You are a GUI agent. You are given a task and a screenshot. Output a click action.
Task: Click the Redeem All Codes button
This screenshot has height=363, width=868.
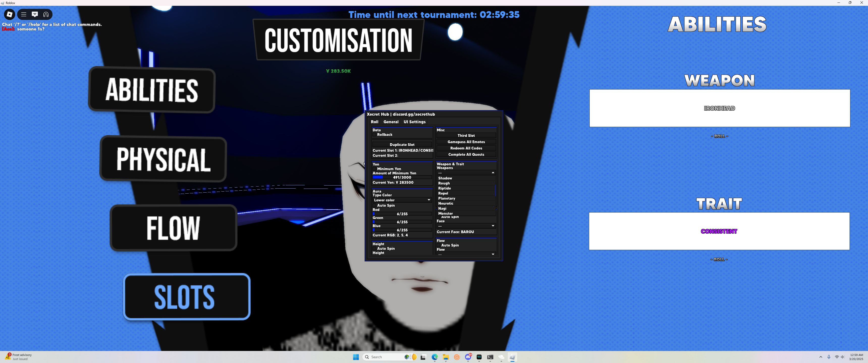click(466, 148)
